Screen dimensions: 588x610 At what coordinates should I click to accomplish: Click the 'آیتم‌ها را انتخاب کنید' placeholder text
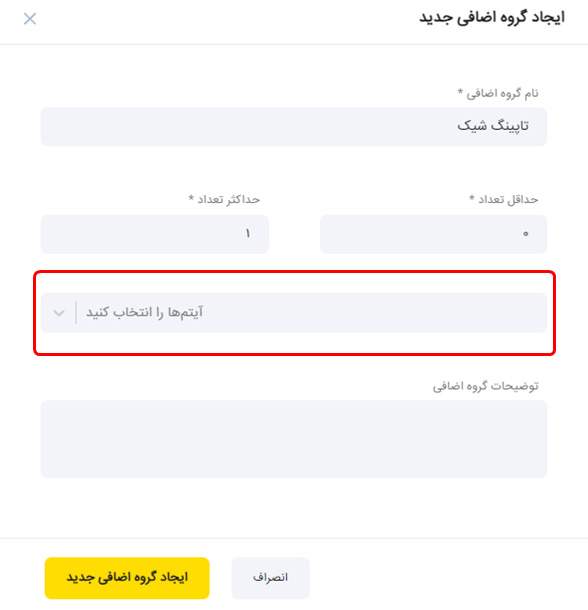[144, 312]
